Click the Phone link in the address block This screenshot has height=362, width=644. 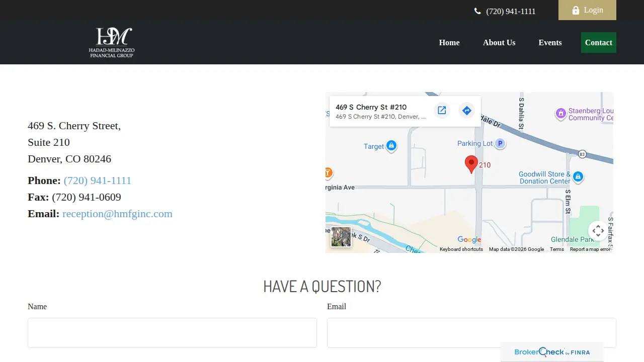(x=98, y=180)
